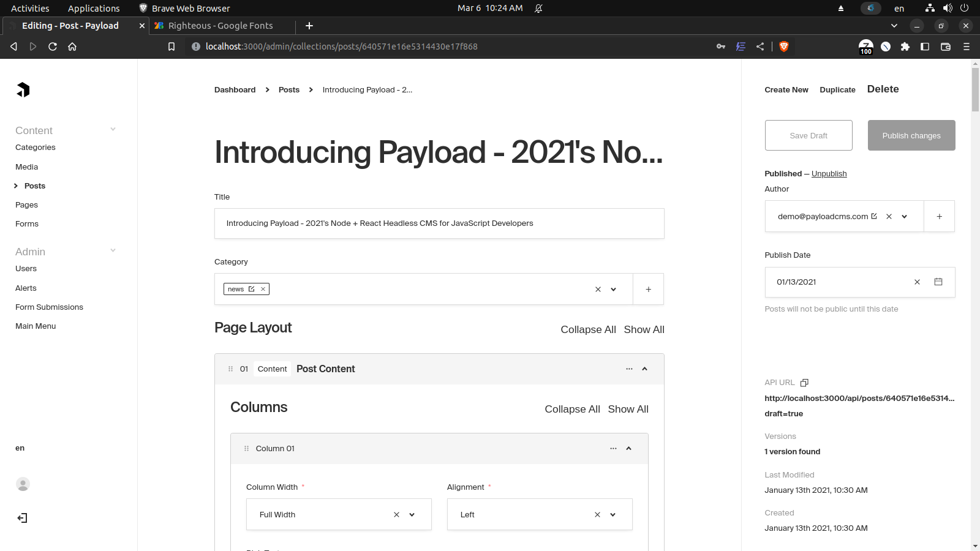Open the Category dropdown arrow
Viewport: 980px width, 551px height.
tap(613, 289)
